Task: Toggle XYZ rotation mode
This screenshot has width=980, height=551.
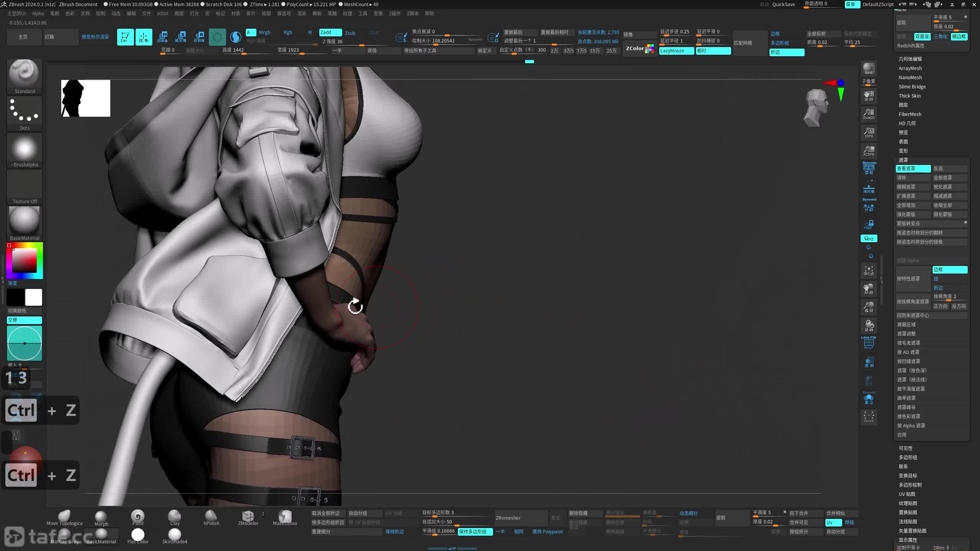Action: click(x=869, y=238)
